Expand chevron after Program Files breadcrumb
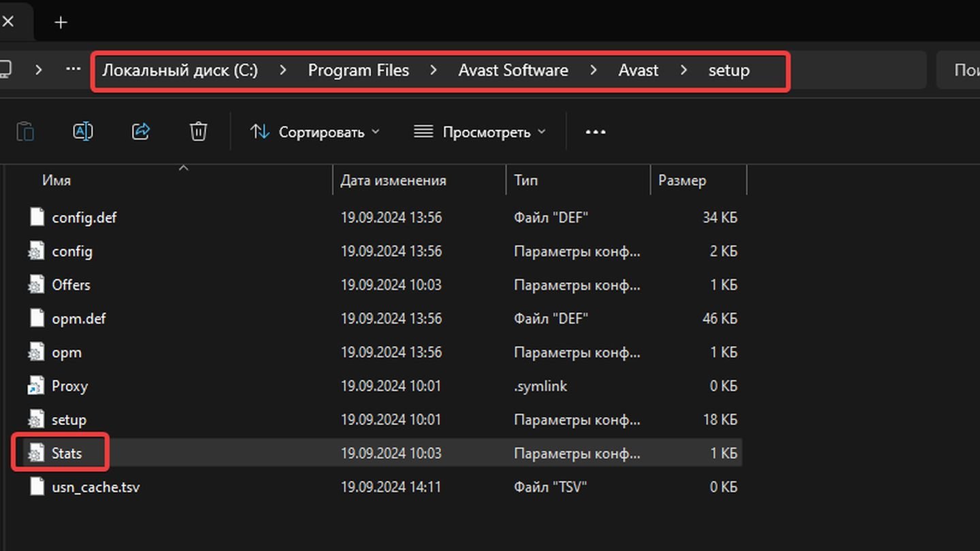 pos(434,70)
